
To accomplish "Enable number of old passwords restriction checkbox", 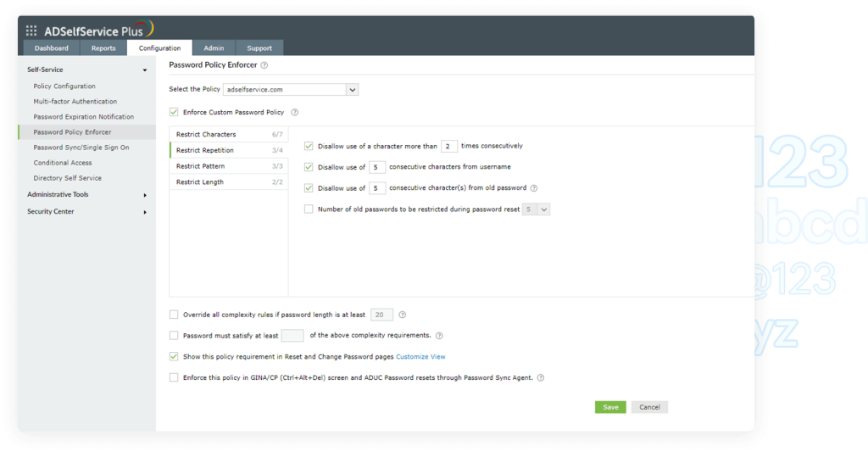I will (x=309, y=209).
